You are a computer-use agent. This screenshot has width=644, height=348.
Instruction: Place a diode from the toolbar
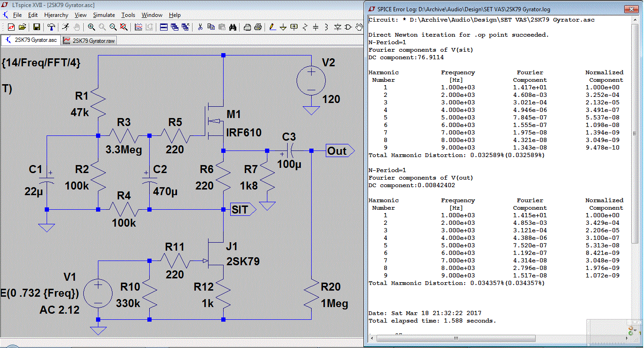338,27
